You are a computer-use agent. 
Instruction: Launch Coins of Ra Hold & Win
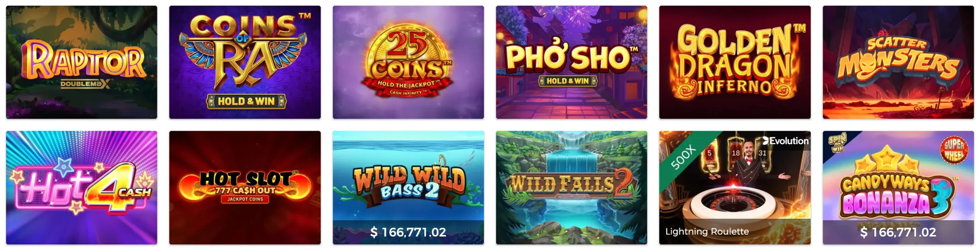(245, 62)
